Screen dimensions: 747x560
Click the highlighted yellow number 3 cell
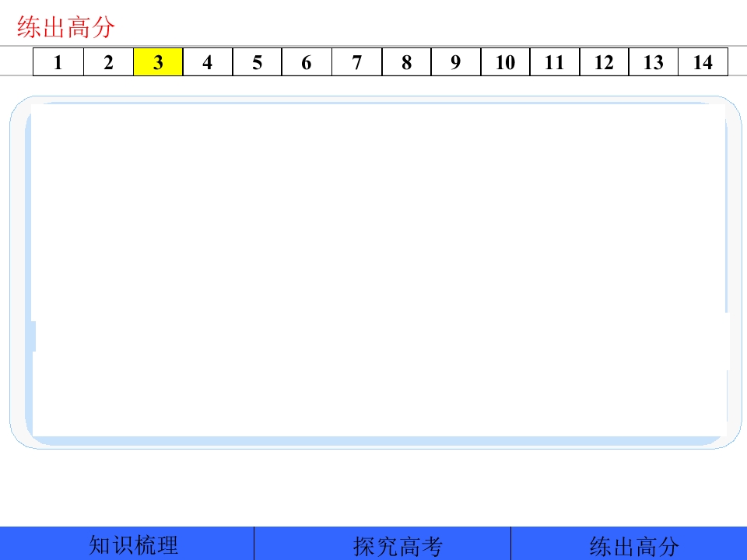(x=158, y=62)
